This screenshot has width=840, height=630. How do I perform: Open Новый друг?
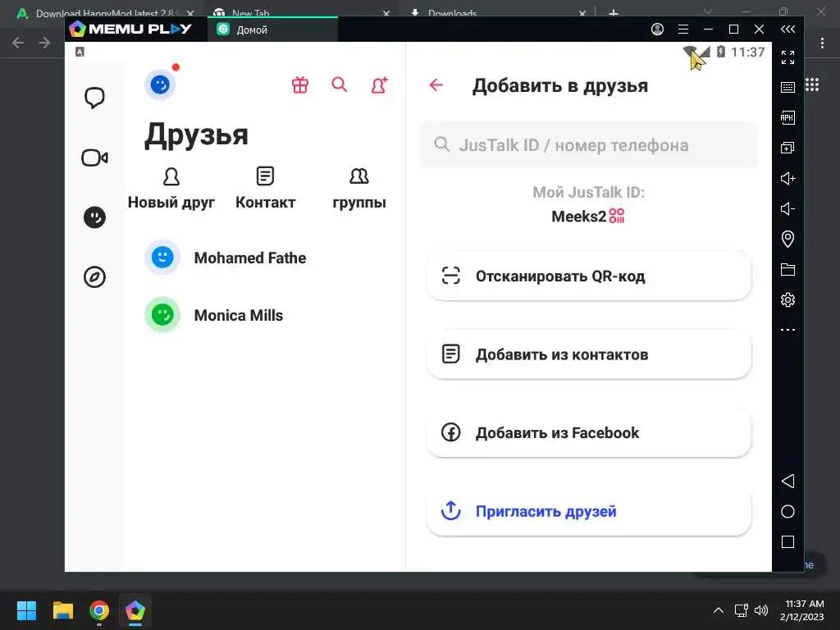point(171,188)
